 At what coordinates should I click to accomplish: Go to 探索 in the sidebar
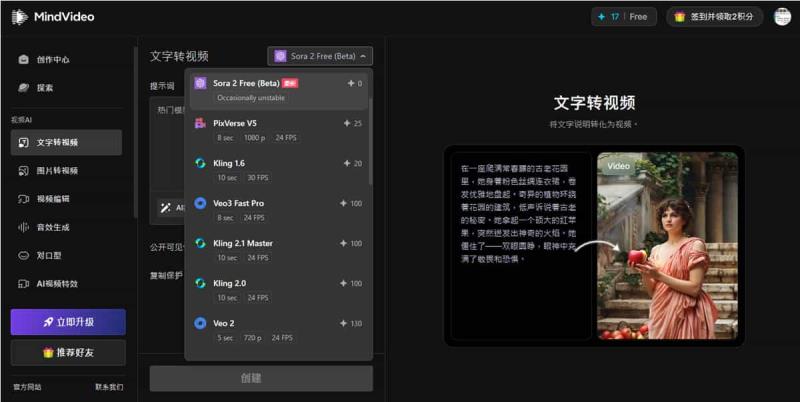45,88
